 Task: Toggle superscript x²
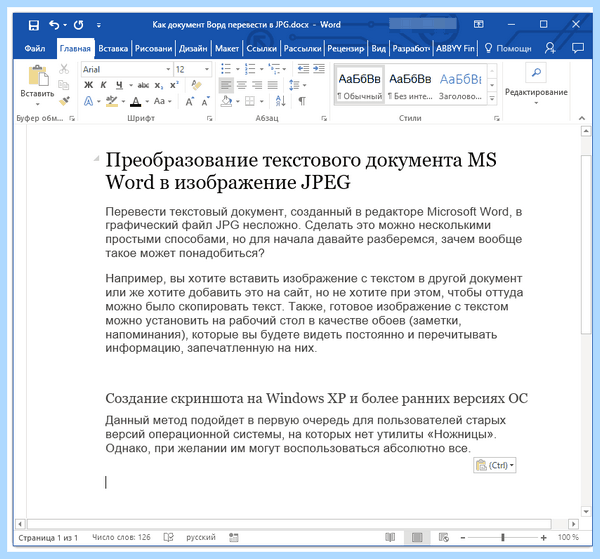click(x=174, y=85)
